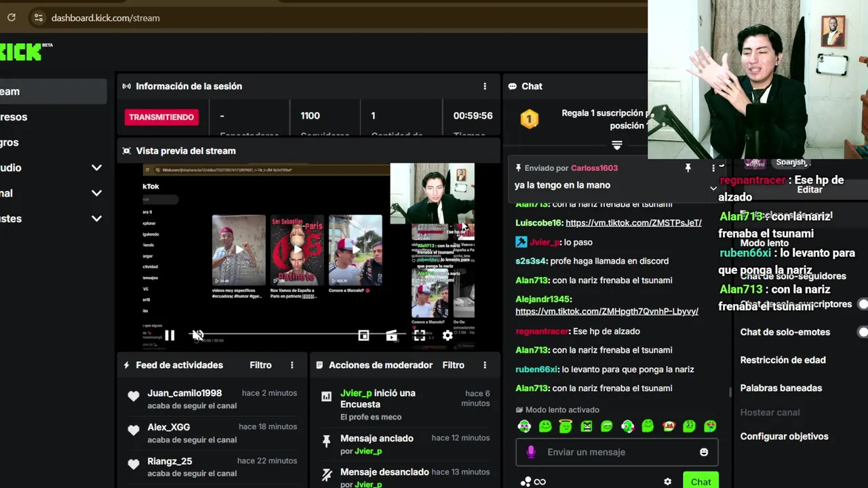Click the 00:59:56 stream time value
Viewport: 868px width, 488px height.
point(473,116)
